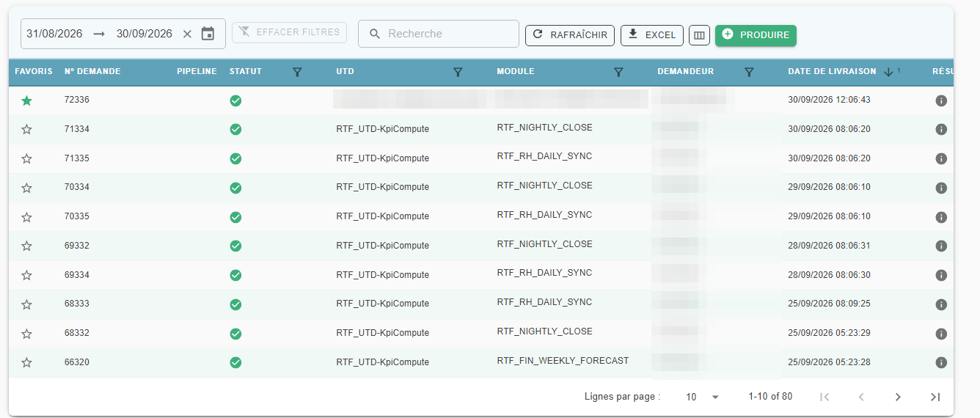Open the calendar date picker
Screen dimensions: 980x418
click(x=208, y=34)
